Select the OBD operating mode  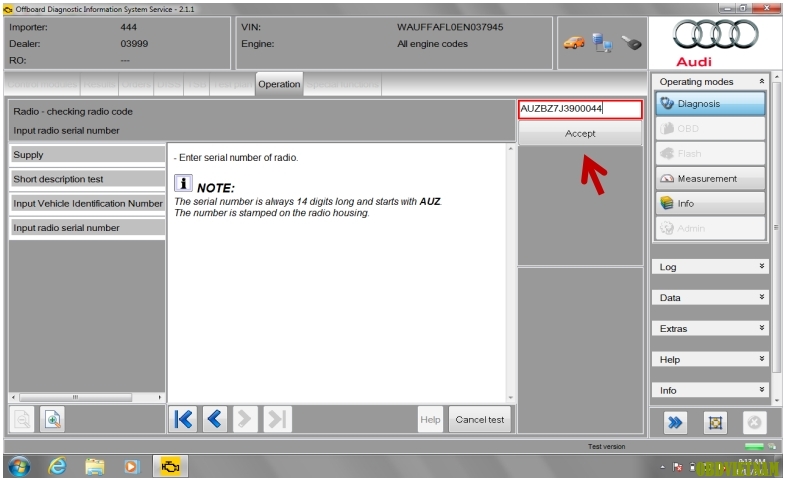(710, 129)
